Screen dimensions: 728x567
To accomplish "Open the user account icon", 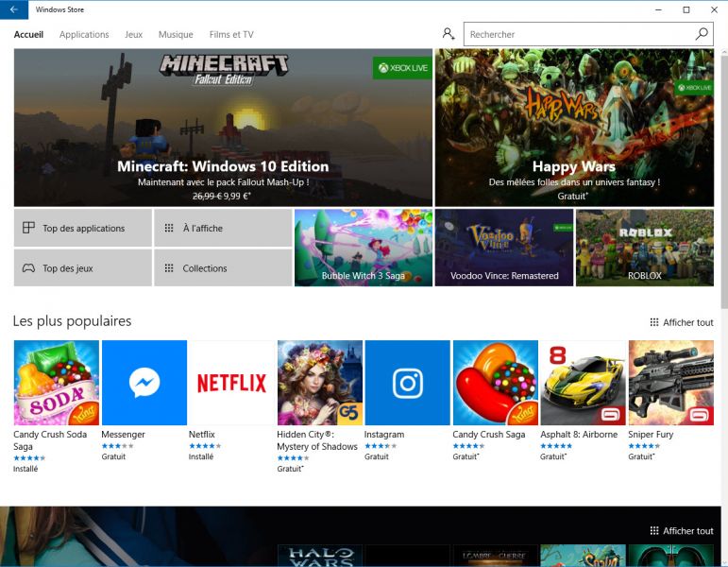I will [448, 34].
